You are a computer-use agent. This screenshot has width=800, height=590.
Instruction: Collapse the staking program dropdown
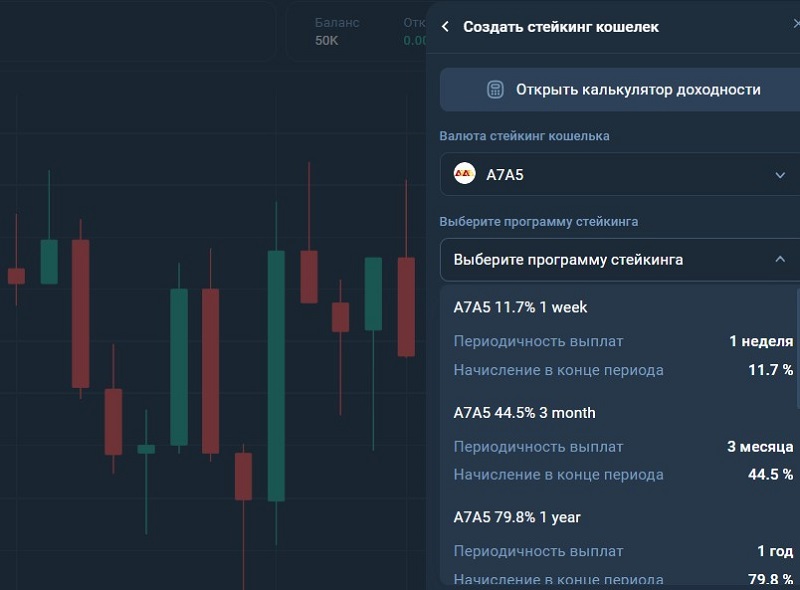pos(620,259)
